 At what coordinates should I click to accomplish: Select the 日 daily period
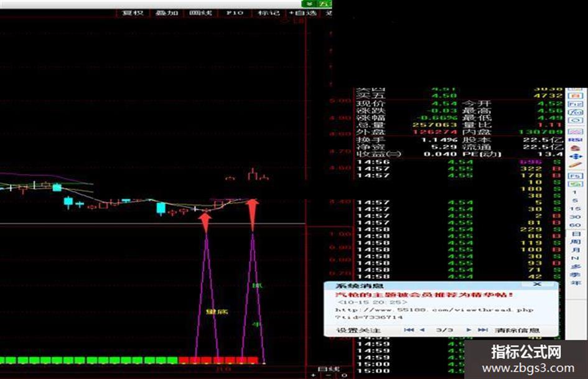click(576, 234)
